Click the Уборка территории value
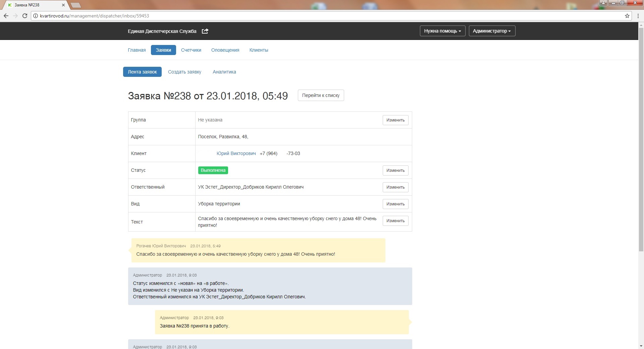 click(219, 204)
